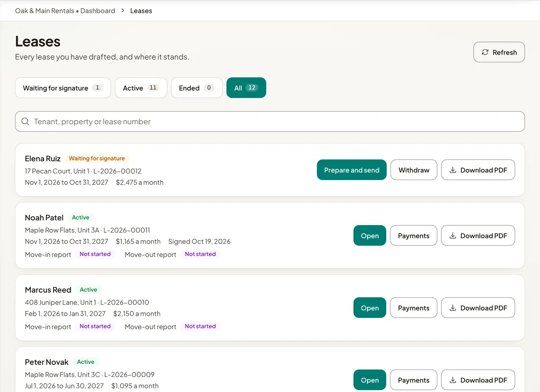View Payments for Noah Patel
Screen dimensions: 540x392
(413, 235)
